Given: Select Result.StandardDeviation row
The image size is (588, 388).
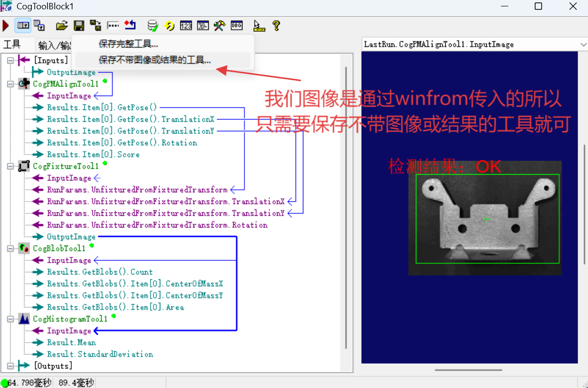Looking at the screenshot, I should (x=100, y=354).
